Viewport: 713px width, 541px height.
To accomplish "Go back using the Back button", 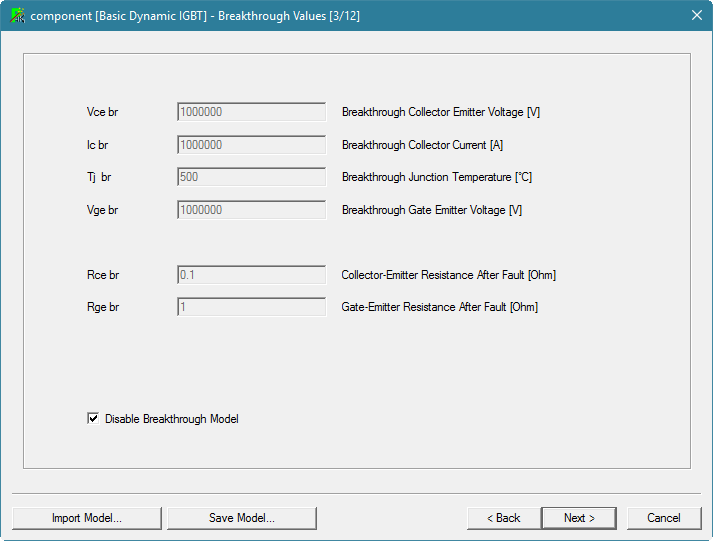I will 503,518.
